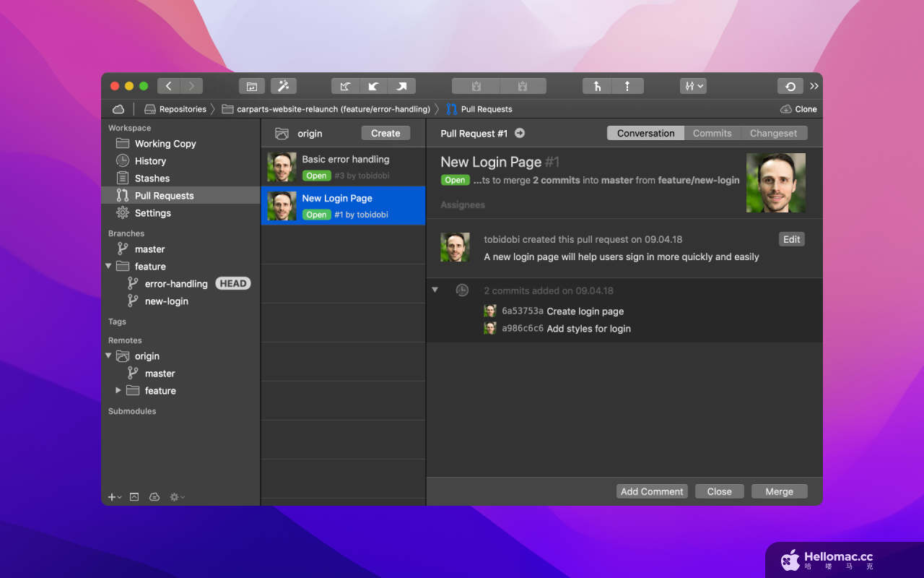Switch to the Changeset tab

click(x=774, y=133)
